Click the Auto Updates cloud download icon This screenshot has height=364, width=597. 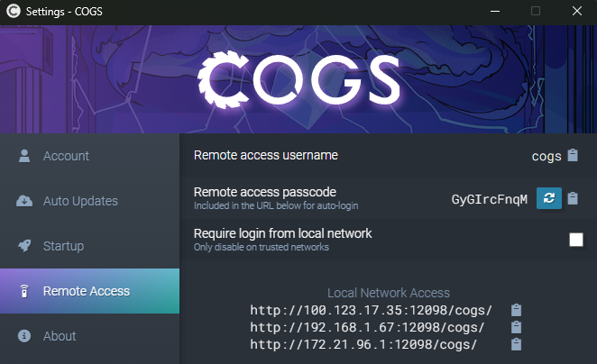tap(24, 200)
